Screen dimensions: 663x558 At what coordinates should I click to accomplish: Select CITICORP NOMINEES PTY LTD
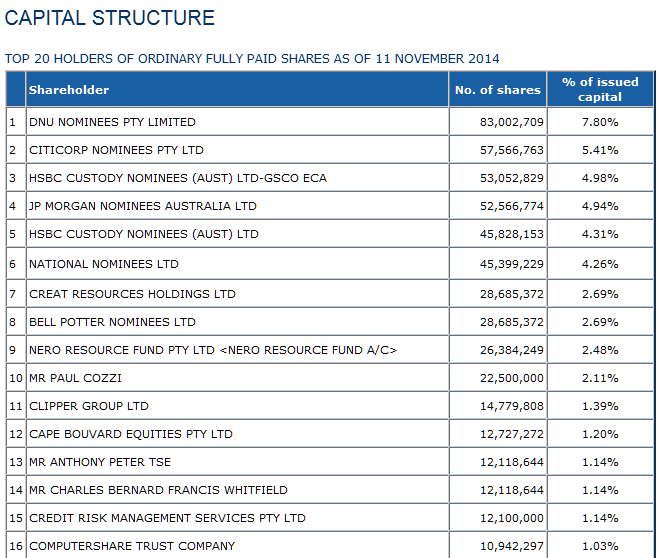point(116,150)
